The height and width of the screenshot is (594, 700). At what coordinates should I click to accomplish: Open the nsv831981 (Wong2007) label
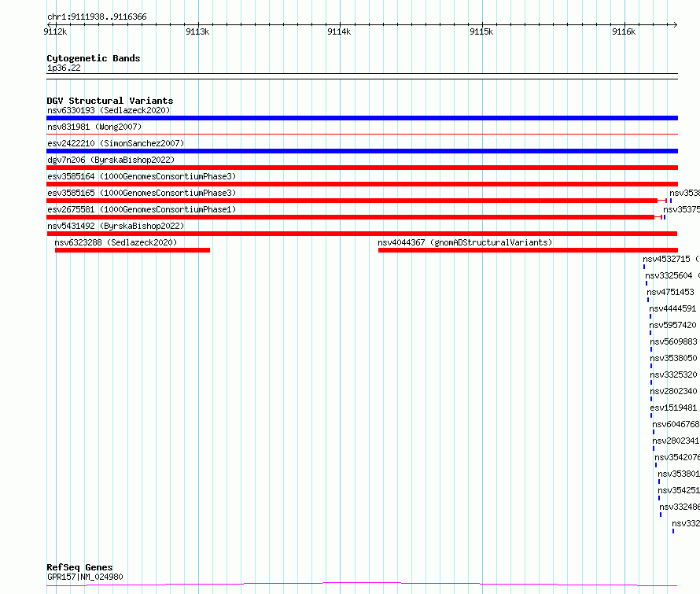pyautogui.click(x=94, y=127)
